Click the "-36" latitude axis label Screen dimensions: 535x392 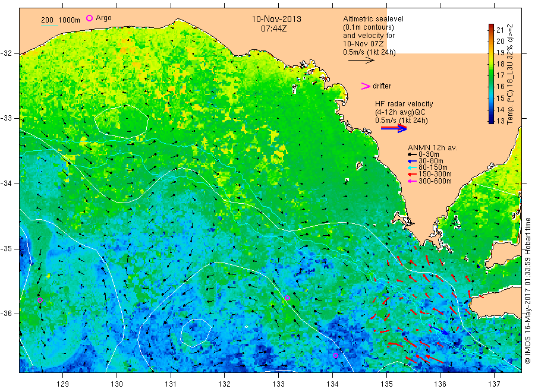[x=6, y=314]
